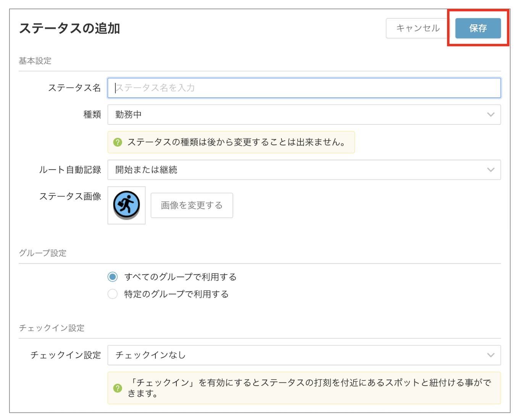Click the chevron arrow on チェックイン設定 dropdown
The image size is (520, 420).
pyautogui.click(x=491, y=355)
